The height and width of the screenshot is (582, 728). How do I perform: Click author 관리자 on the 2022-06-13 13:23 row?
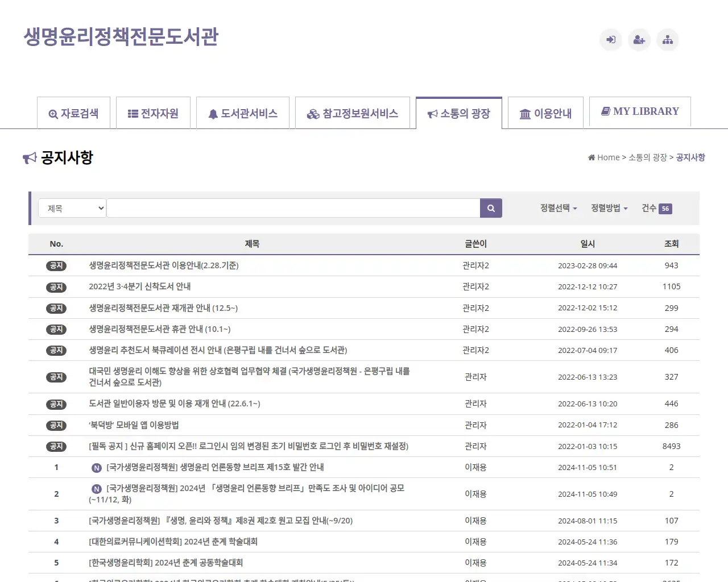point(475,377)
